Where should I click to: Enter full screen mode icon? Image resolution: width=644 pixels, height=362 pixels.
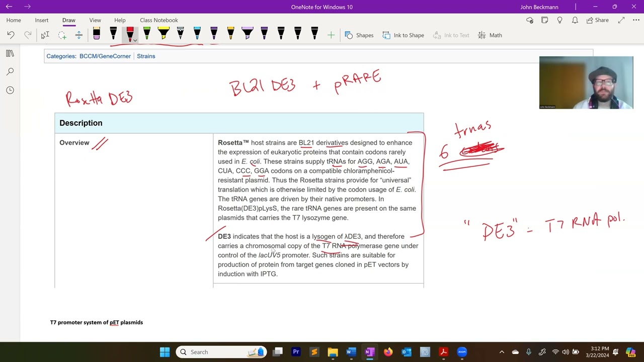click(x=621, y=20)
